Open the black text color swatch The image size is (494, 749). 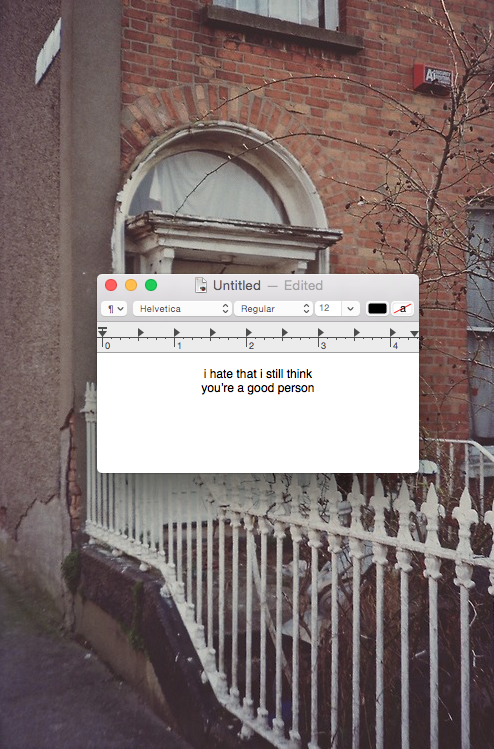pos(377,309)
